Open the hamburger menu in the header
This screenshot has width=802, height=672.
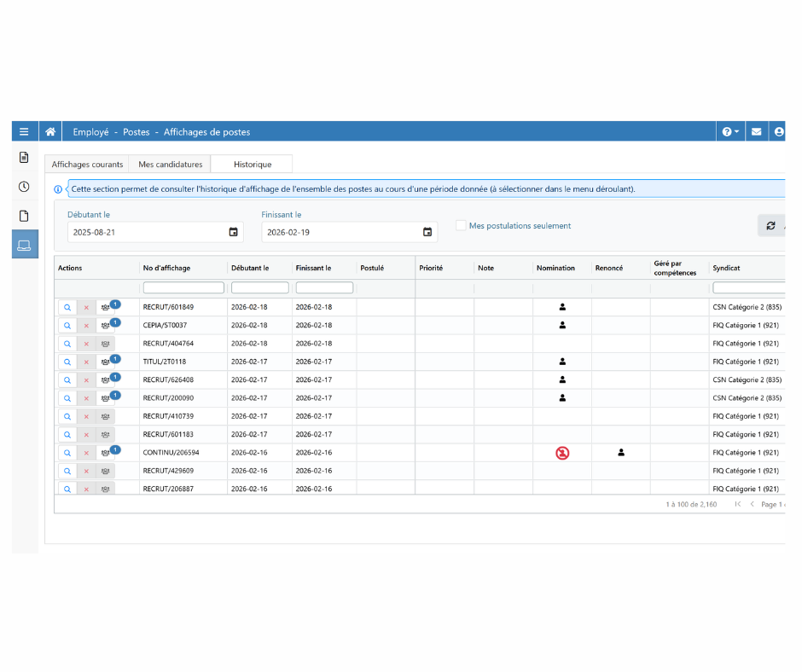click(24, 132)
